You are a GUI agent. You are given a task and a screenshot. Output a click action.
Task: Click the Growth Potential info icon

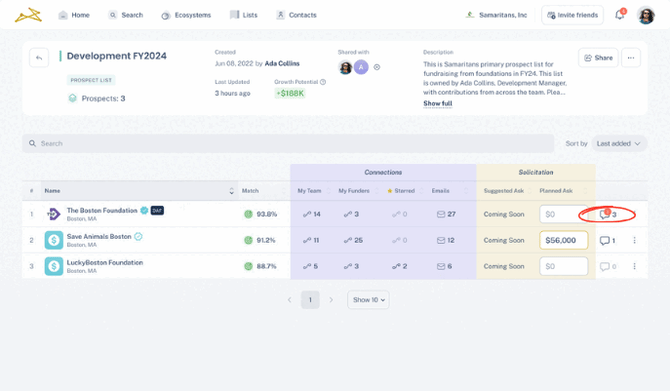[323, 82]
